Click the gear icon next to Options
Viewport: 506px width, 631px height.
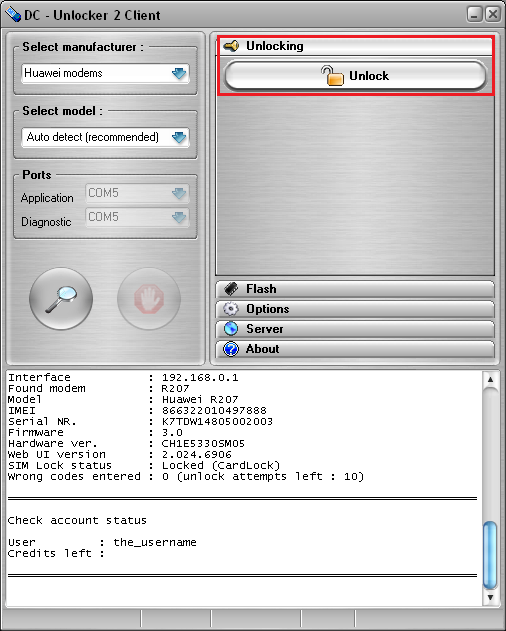coord(231,309)
